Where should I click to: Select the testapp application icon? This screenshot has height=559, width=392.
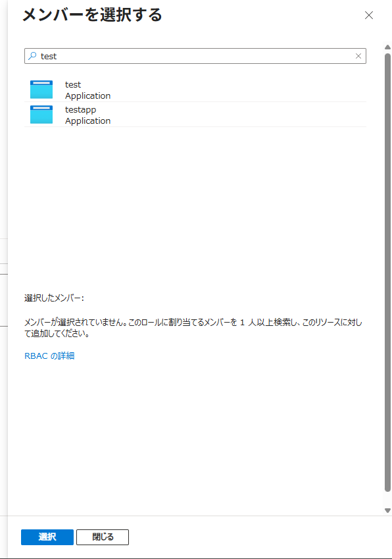(x=41, y=115)
